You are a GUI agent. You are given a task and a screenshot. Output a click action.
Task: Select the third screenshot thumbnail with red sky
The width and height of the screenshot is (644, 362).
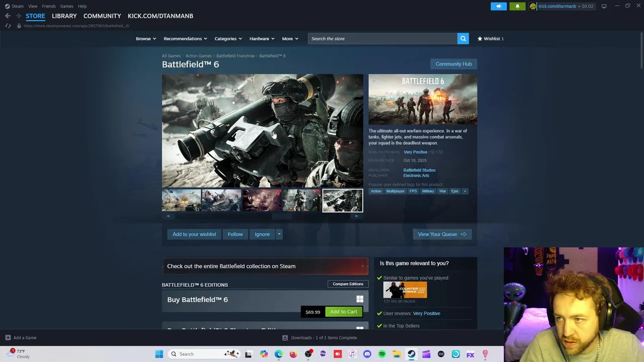[262, 201]
